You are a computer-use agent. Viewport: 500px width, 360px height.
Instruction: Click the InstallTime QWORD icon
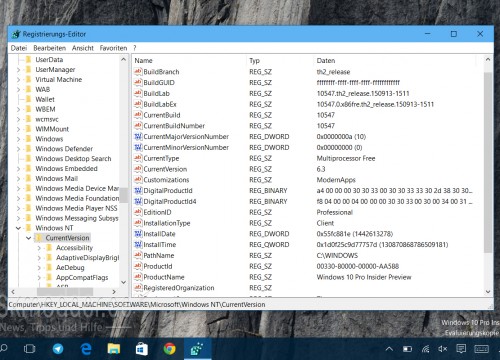click(x=138, y=244)
